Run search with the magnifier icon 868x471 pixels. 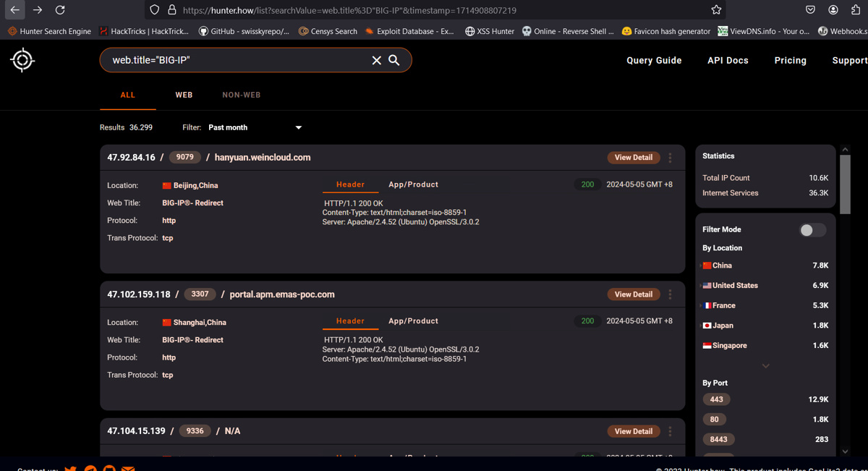pos(394,60)
